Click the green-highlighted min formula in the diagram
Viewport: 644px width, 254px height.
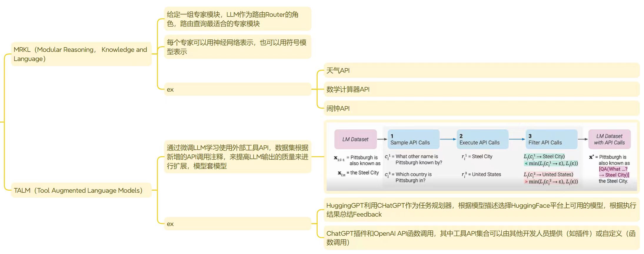point(551,163)
